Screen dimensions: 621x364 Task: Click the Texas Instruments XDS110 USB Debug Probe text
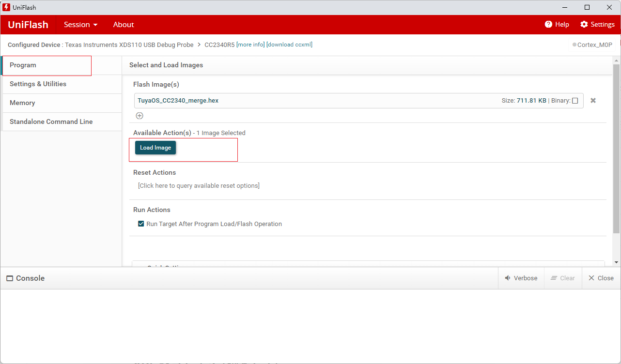coord(129,45)
